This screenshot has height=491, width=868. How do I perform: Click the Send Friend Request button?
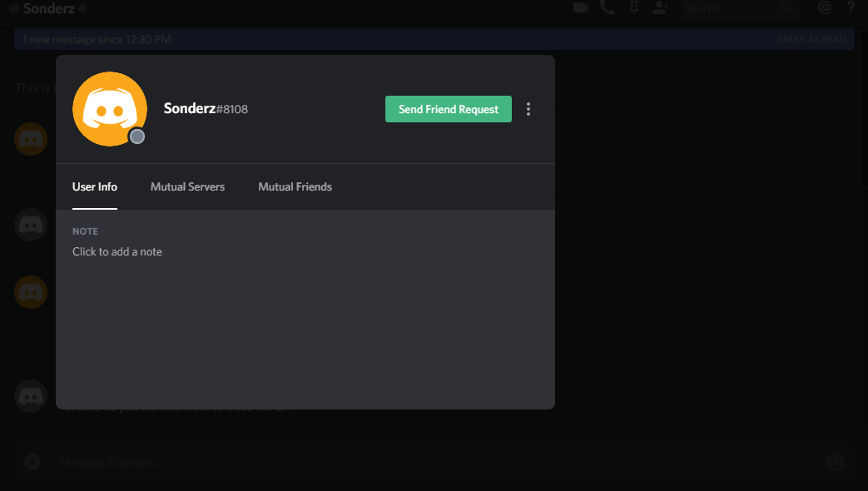[449, 109]
